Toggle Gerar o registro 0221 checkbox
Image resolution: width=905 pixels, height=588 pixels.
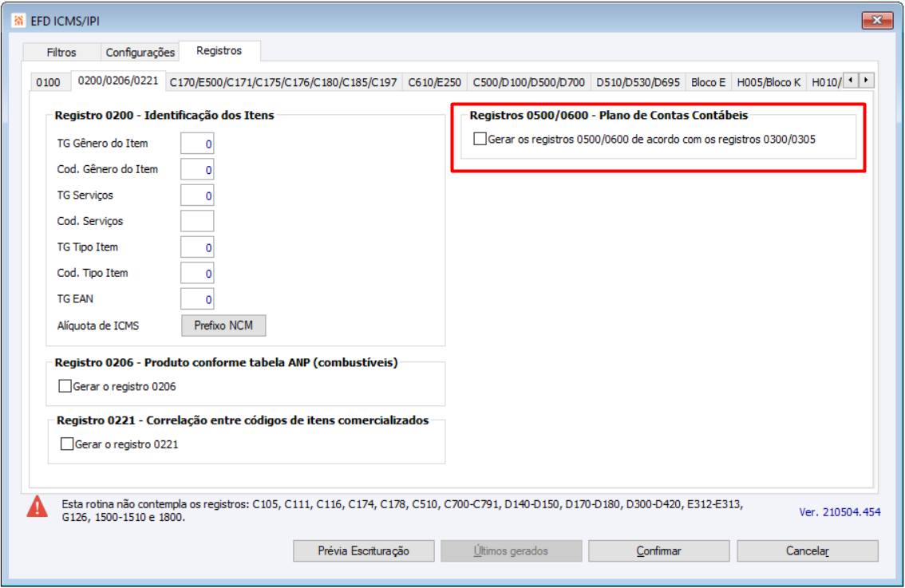pyautogui.click(x=67, y=444)
